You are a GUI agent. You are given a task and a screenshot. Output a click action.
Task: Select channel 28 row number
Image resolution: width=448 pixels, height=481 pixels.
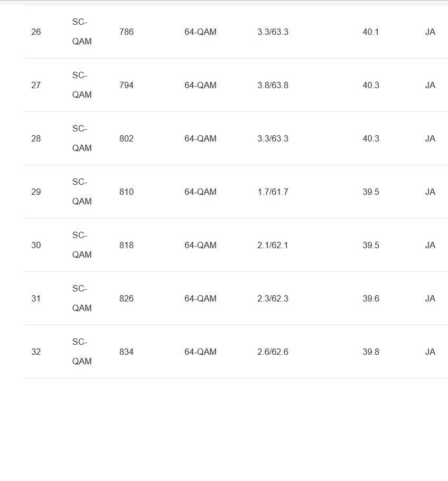pos(36,139)
